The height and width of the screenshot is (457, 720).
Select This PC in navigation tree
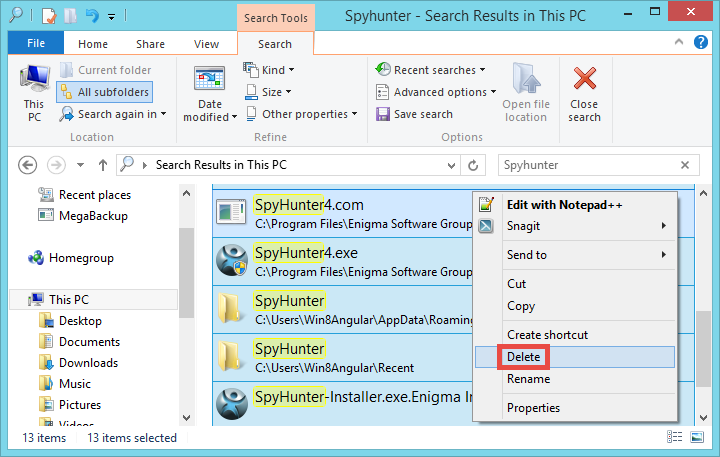pyautogui.click(x=94, y=299)
